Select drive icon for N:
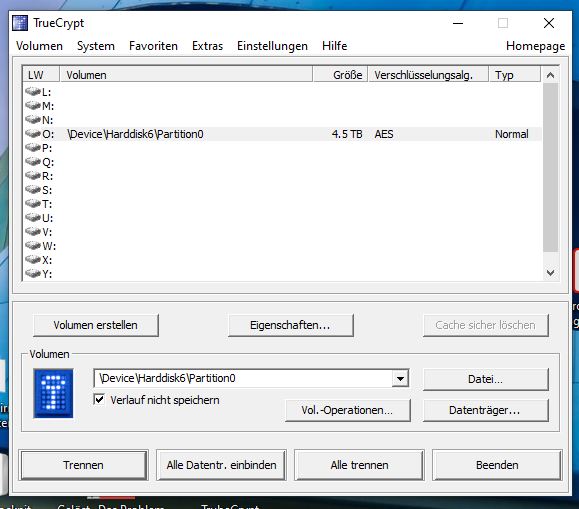 point(33,119)
